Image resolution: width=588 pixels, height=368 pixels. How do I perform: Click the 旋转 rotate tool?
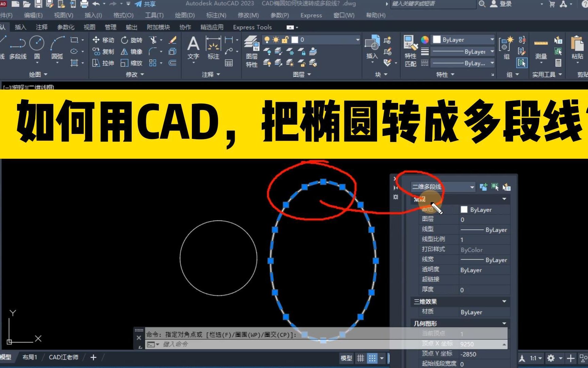coord(131,40)
